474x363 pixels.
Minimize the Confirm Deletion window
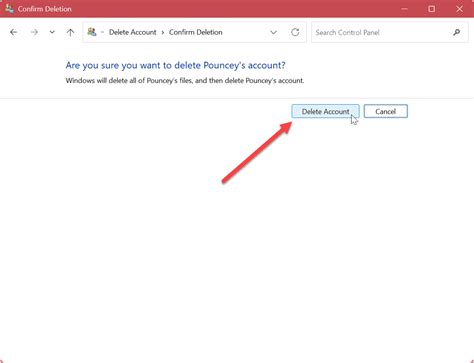tap(404, 9)
